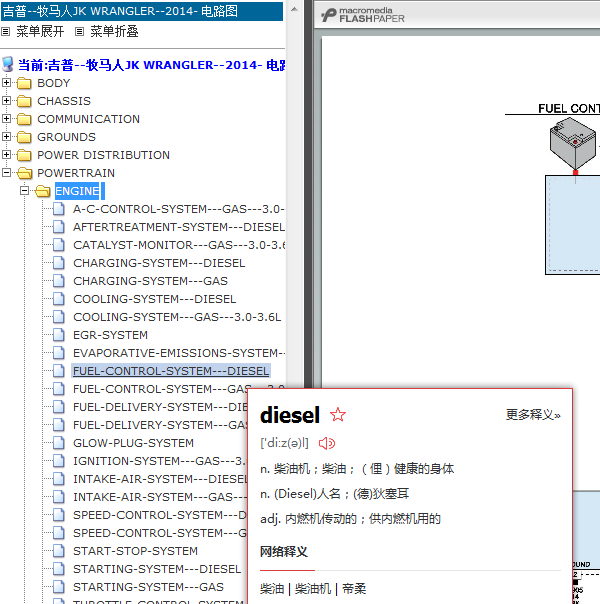Open STARTING-SYSTEM---DIESEL document
Viewport: 600px width, 604px height.
[157, 569]
